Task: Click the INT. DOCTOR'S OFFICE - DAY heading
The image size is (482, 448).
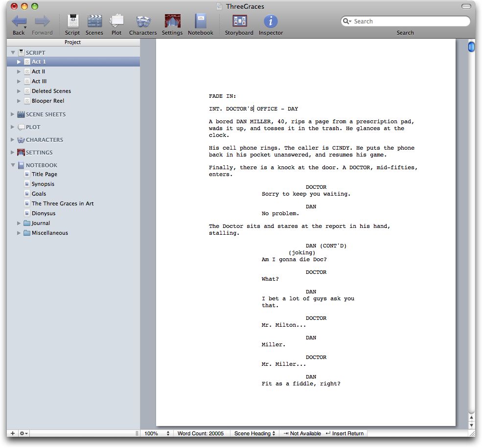Action: (x=253, y=109)
